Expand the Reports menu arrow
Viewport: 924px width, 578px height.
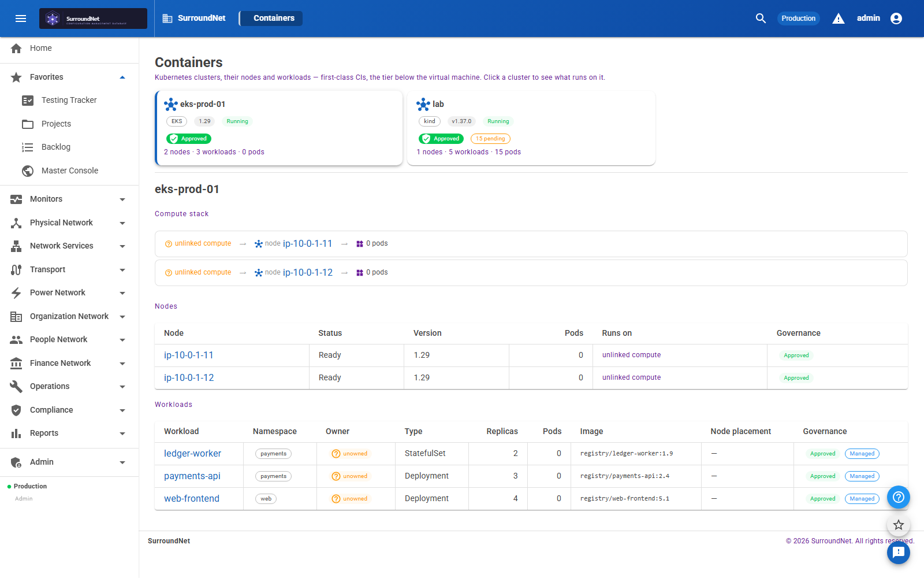coord(122,433)
